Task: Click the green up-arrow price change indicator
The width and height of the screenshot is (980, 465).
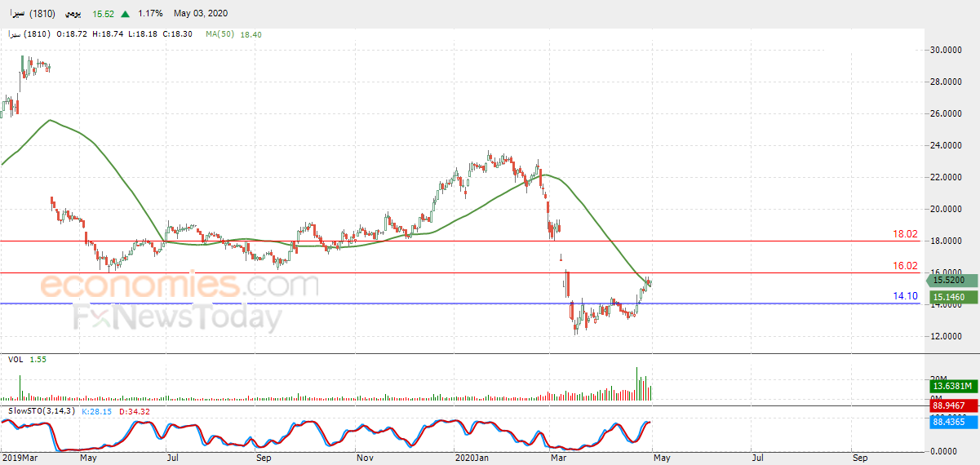Action: (125, 14)
